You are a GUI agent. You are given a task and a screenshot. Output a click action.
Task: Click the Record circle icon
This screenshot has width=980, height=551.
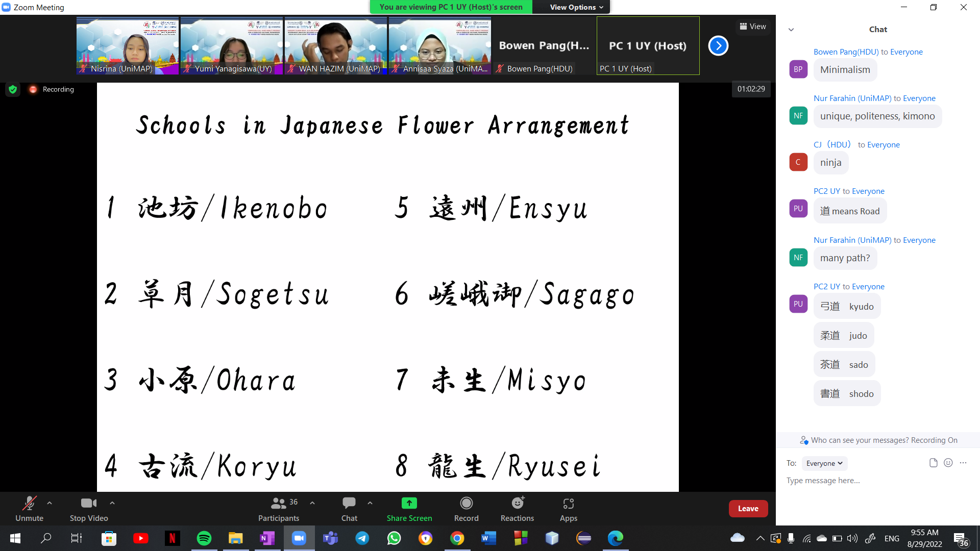click(466, 504)
